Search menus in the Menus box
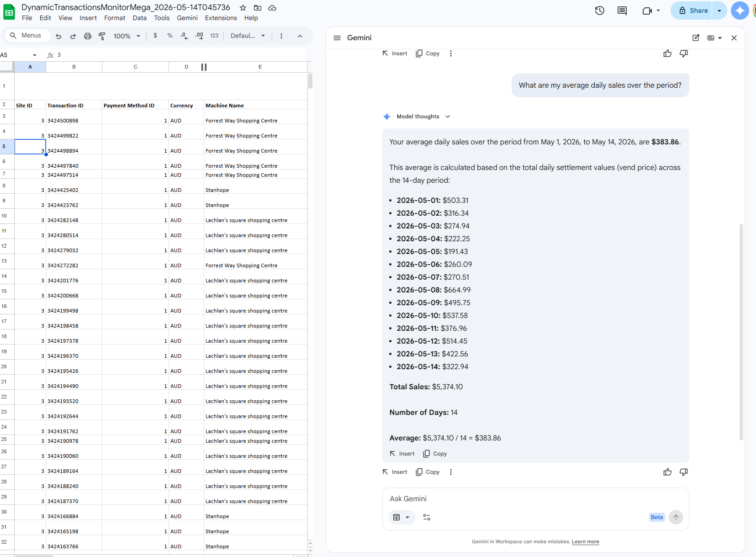The image size is (756, 557). coord(27,36)
